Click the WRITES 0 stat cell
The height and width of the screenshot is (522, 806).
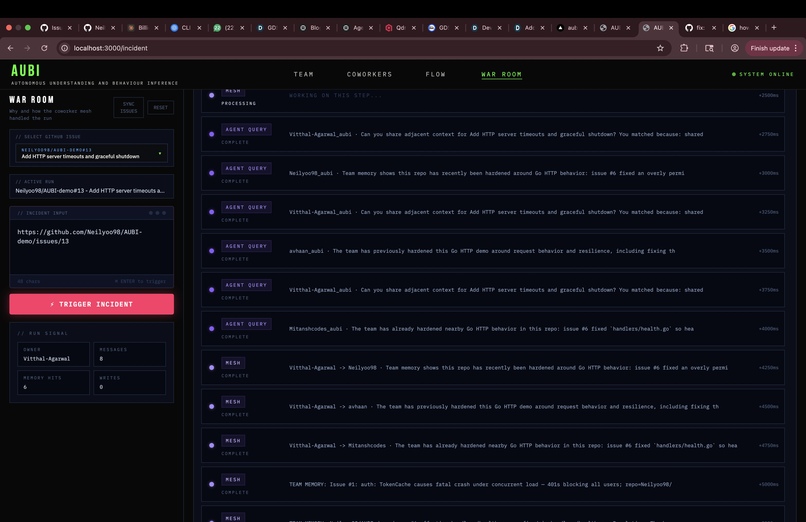130,382
